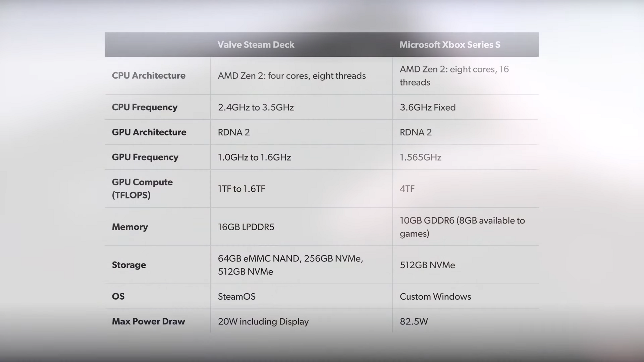This screenshot has width=644, height=362.
Task: Click the SteamOS cell
Action: click(x=236, y=297)
